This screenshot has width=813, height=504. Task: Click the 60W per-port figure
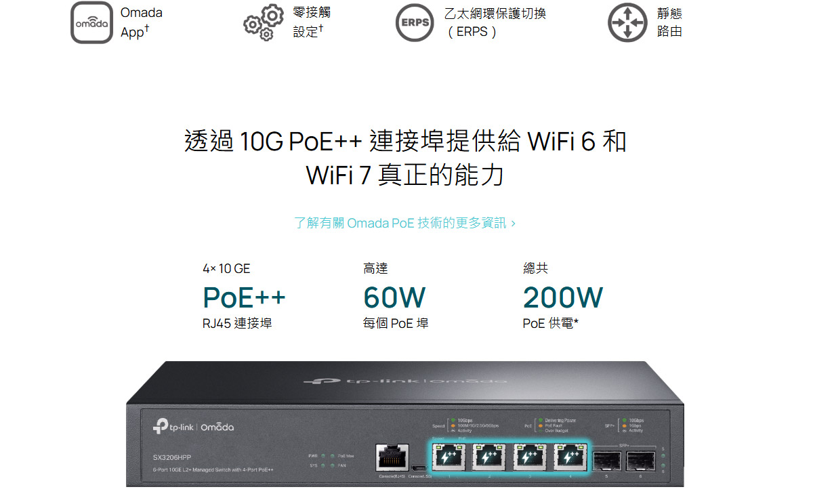pyautogui.click(x=394, y=297)
